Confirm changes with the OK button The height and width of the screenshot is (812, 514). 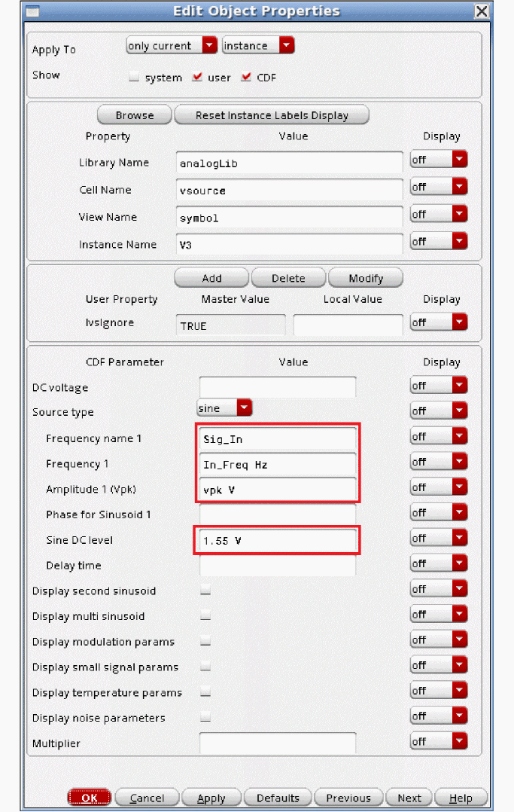[89, 798]
